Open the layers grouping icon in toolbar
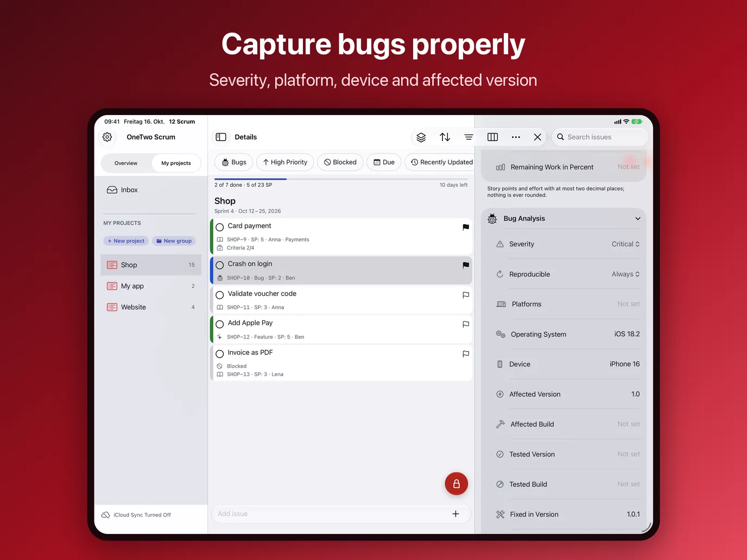Image resolution: width=747 pixels, height=560 pixels. click(421, 137)
